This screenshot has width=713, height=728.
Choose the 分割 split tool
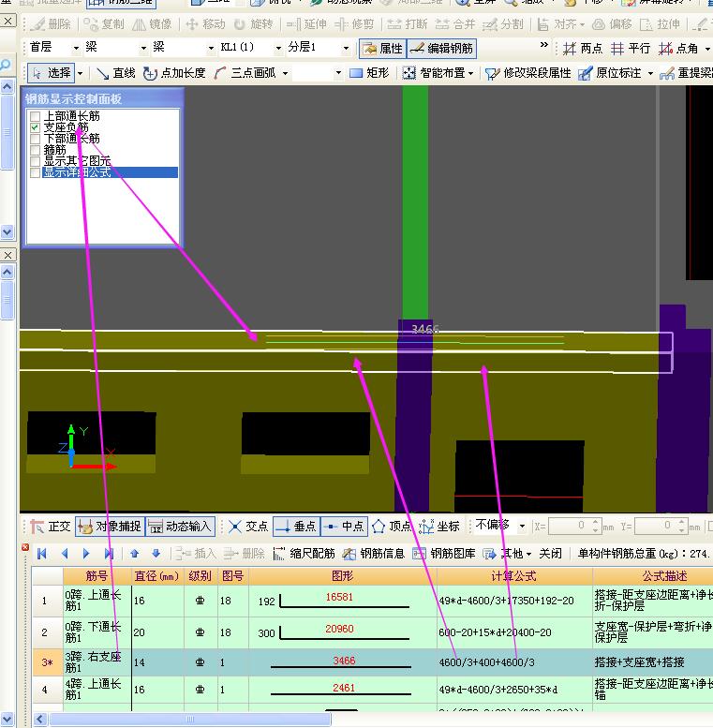[503, 23]
